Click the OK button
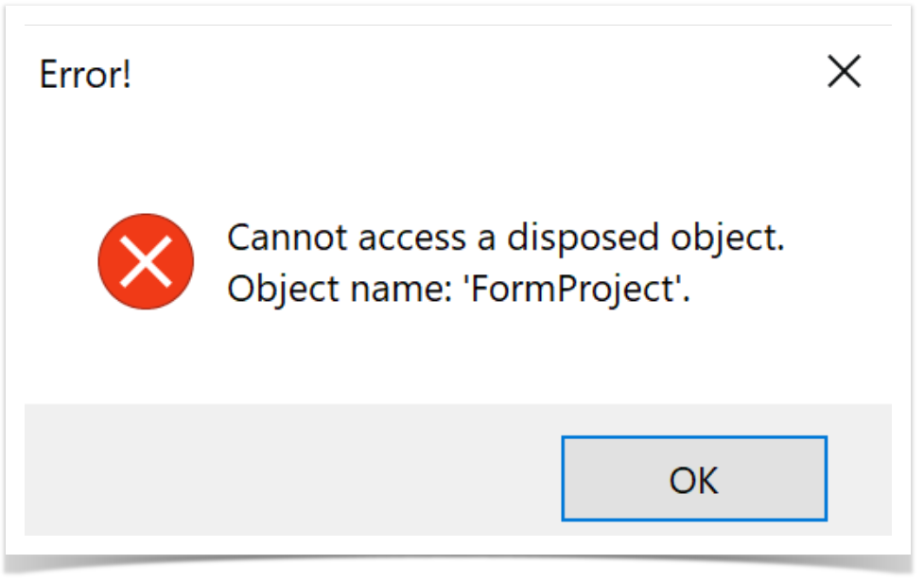 (x=694, y=479)
